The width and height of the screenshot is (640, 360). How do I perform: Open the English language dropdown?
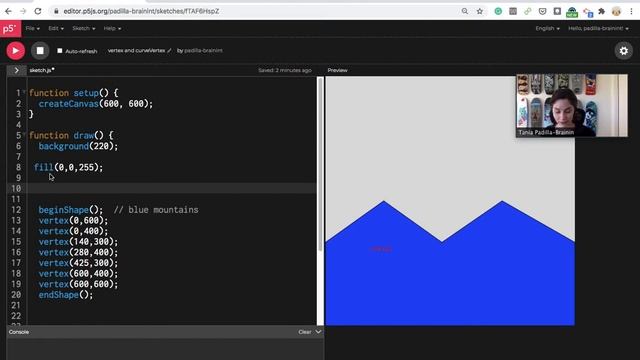point(547,29)
